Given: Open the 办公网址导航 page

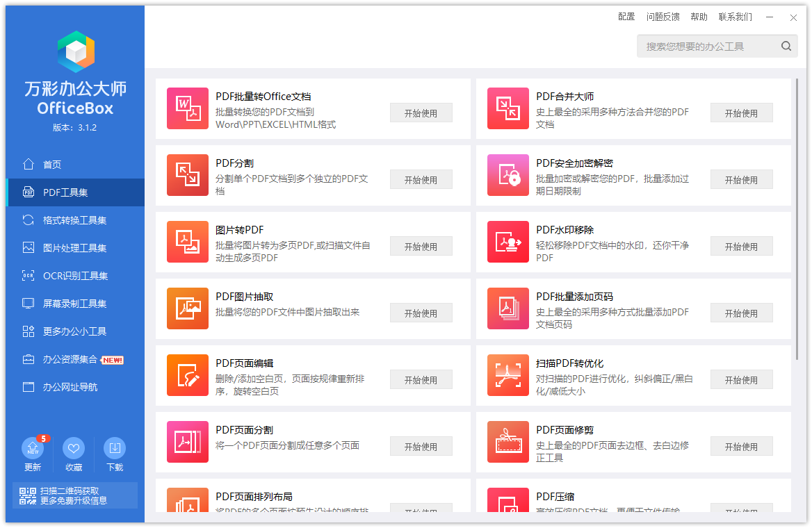Looking at the screenshot, I should (75, 387).
